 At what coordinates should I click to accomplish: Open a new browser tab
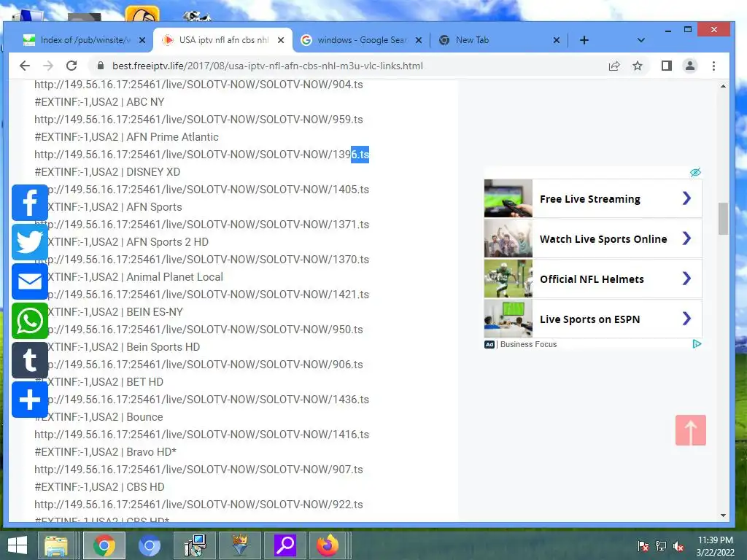584,40
